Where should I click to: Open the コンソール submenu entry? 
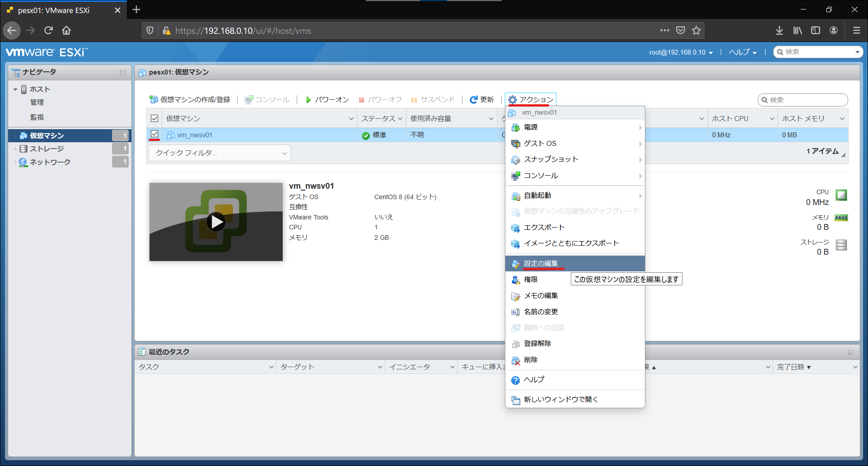point(575,176)
